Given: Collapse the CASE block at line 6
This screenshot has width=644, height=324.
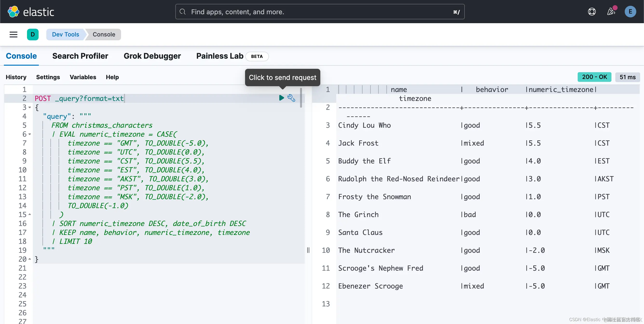Looking at the screenshot, I should 30,134.
